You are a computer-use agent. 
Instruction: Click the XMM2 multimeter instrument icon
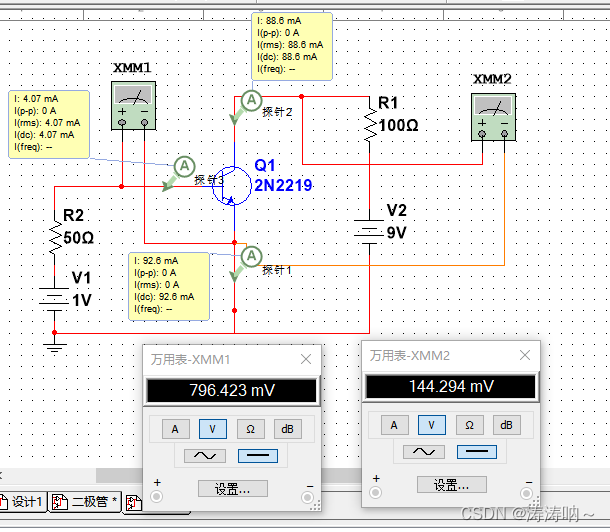493,115
